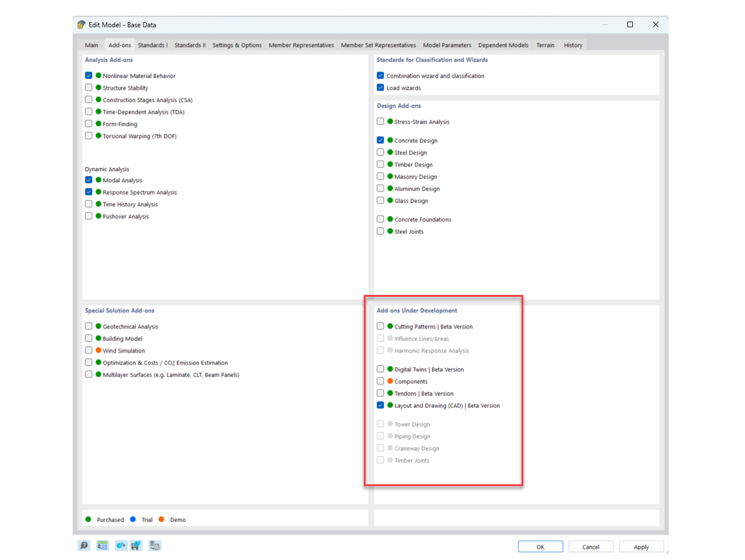The height and width of the screenshot is (560, 745).
Task: Disable the Modal Analysis add-on
Action: (88, 180)
